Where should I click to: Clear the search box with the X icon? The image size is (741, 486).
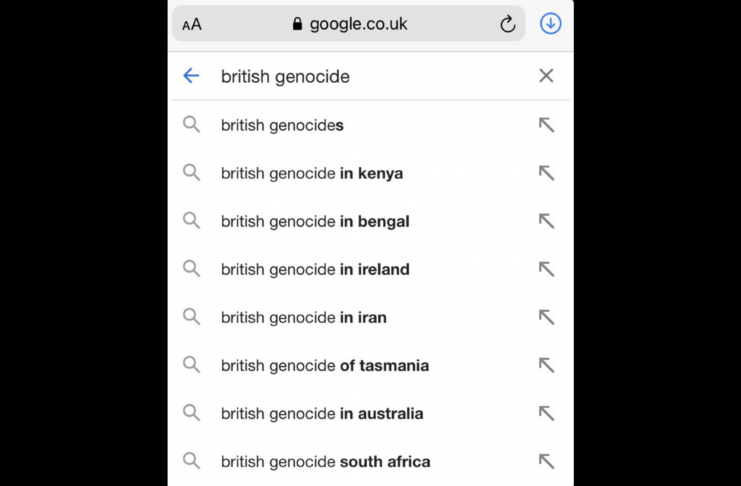pyautogui.click(x=546, y=76)
